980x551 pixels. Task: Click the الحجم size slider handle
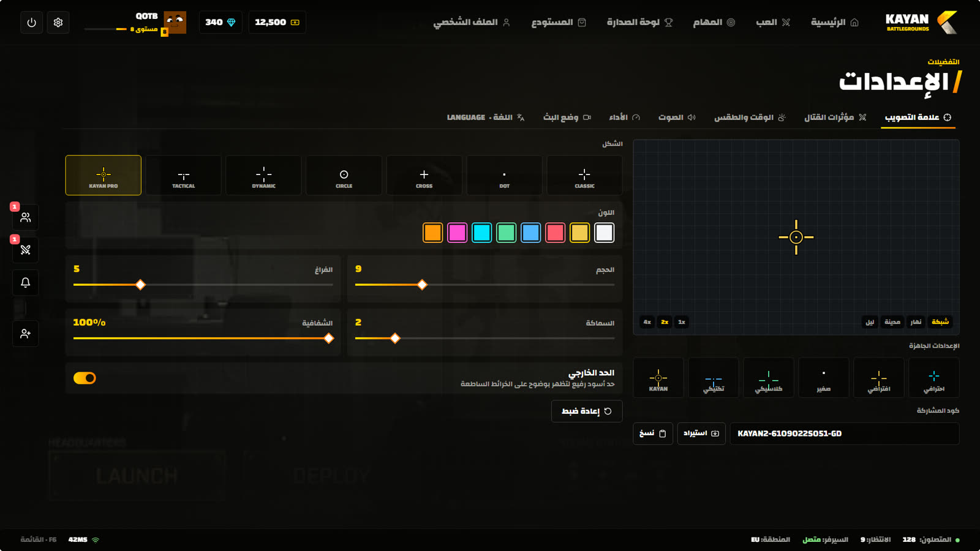tap(422, 285)
